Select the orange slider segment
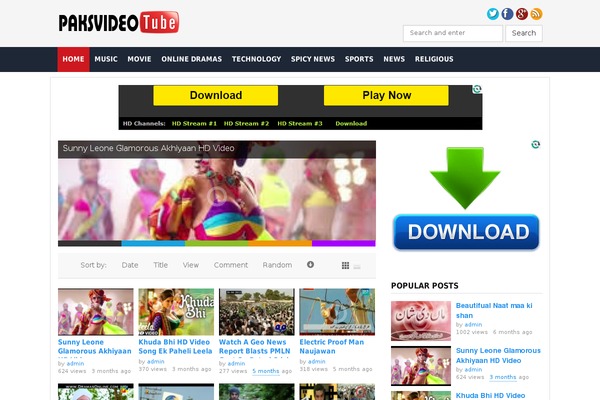This screenshot has height=400, width=600. pyautogui.click(x=280, y=243)
